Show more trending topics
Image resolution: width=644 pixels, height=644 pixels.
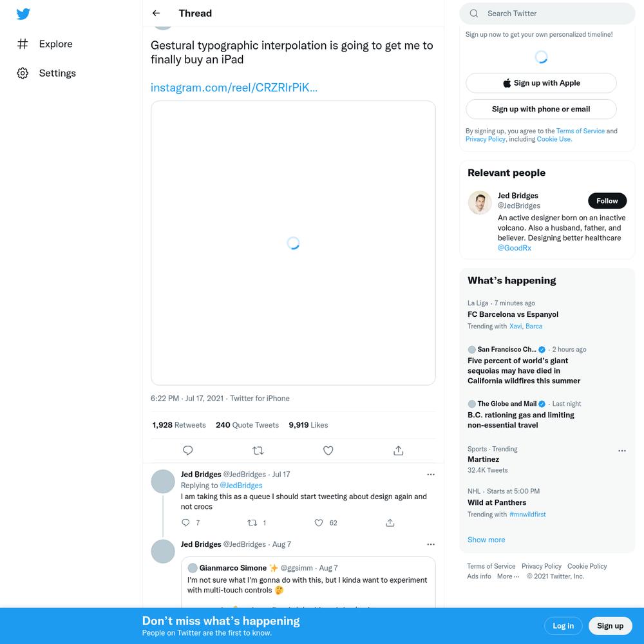(486, 540)
